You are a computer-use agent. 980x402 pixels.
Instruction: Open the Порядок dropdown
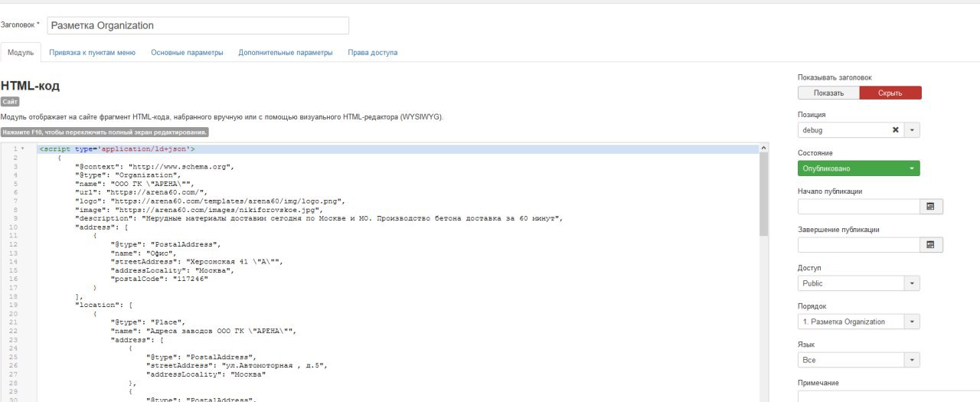859,322
